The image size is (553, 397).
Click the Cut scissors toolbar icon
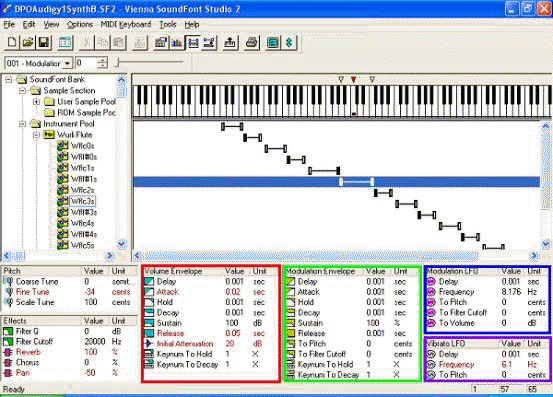(x=86, y=43)
